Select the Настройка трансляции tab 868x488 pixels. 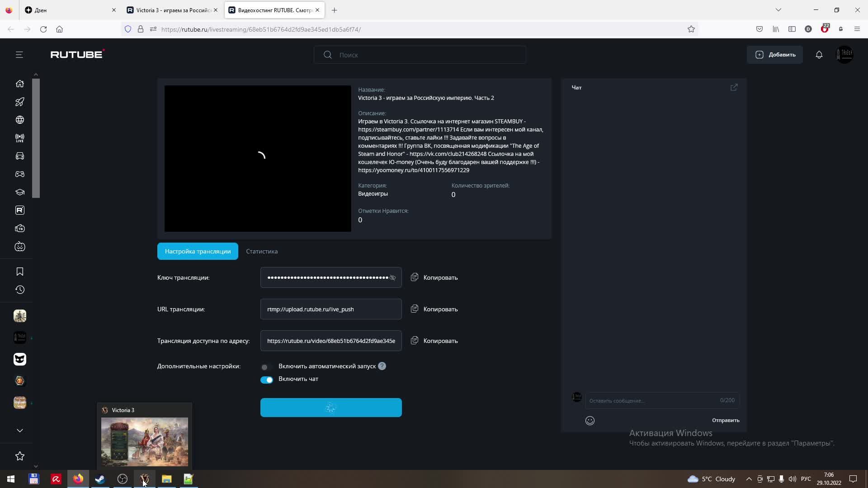pos(198,251)
